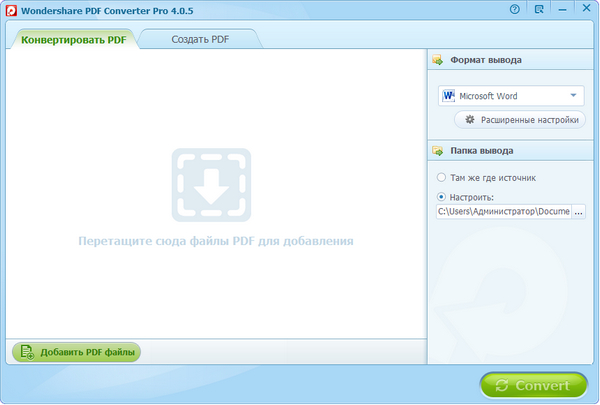
Task: Select the Настроить radio option
Action: [441, 197]
